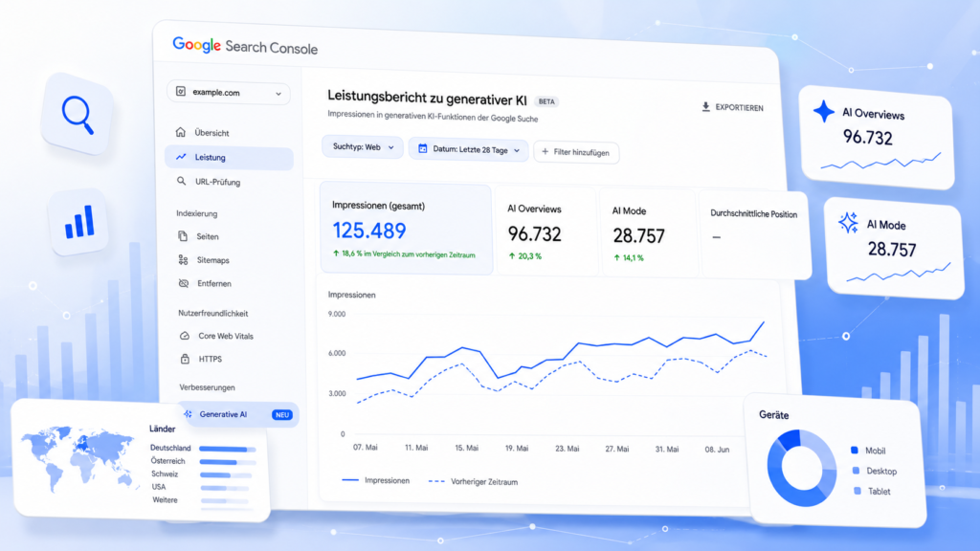Click the Desktop color swatch in Geräte legend
980x551 pixels.
[856, 471]
